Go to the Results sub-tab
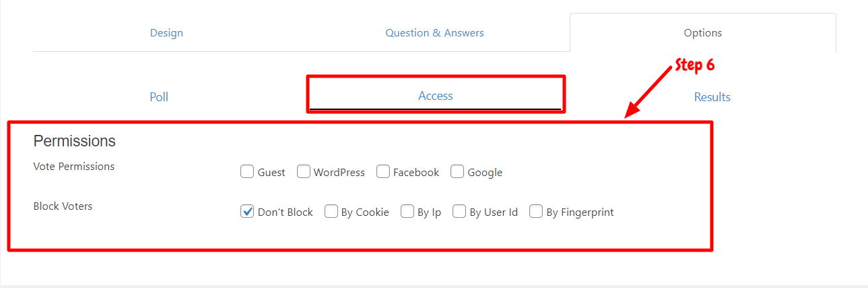868x288 pixels. [712, 97]
